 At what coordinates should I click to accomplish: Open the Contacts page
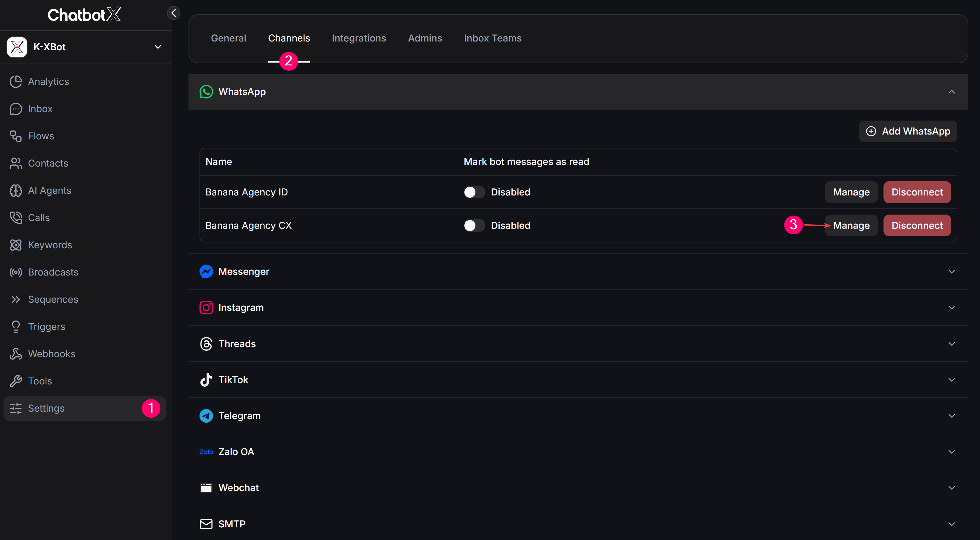pyautogui.click(x=85, y=163)
